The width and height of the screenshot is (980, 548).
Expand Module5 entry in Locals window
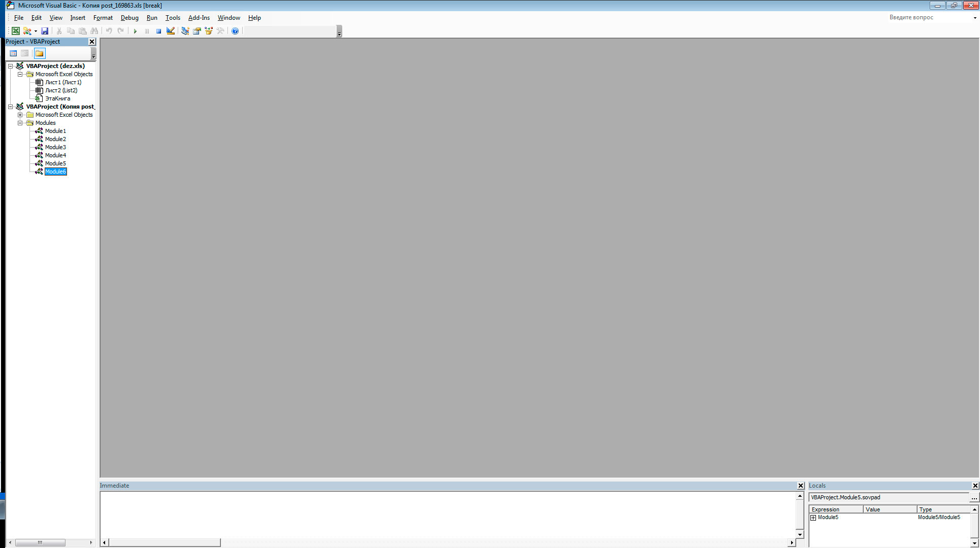pyautogui.click(x=813, y=518)
